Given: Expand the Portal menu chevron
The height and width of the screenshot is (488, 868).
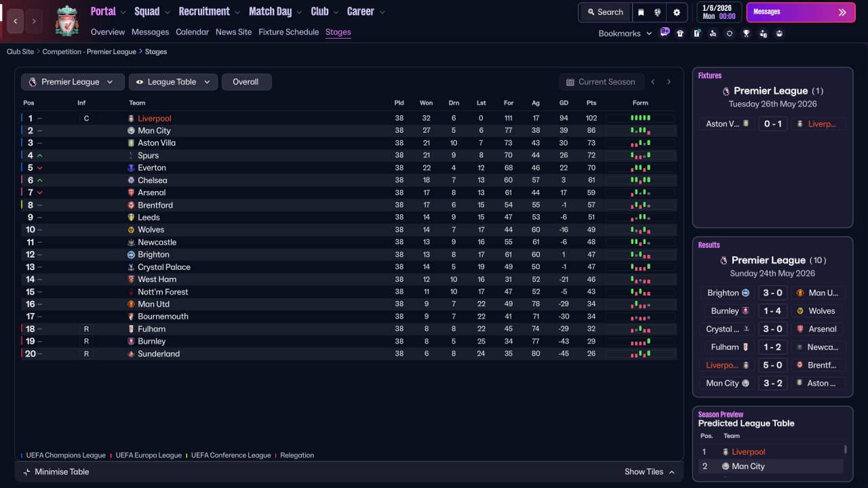Looking at the screenshot, I should pyautogui.click(x=123, y=12).
